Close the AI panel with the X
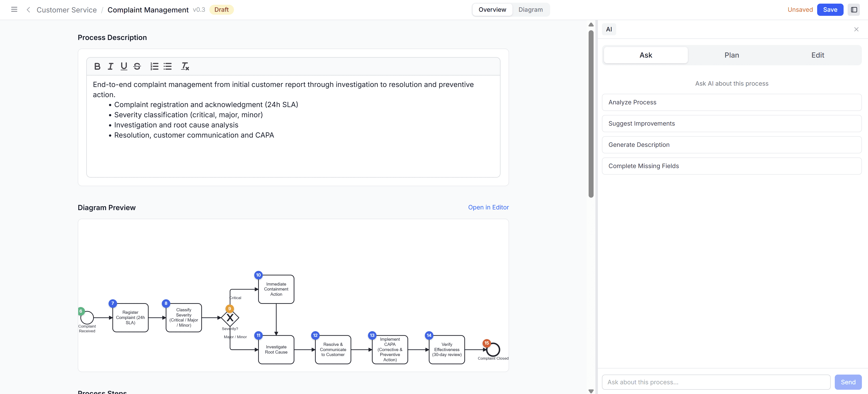Viewport: 868px width, 394px height. (856, 29)
